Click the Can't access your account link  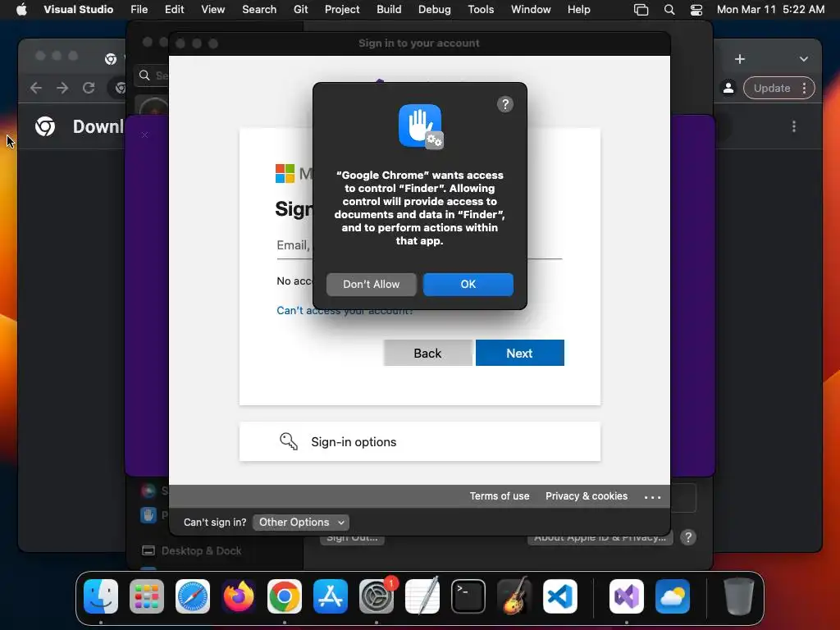coord(345,310)
